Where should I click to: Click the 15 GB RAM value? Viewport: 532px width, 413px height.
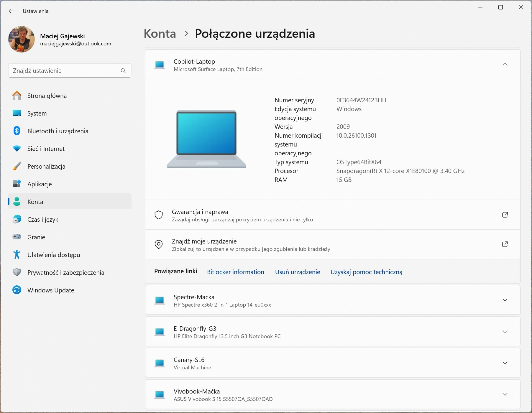click(x=344, y=180)
